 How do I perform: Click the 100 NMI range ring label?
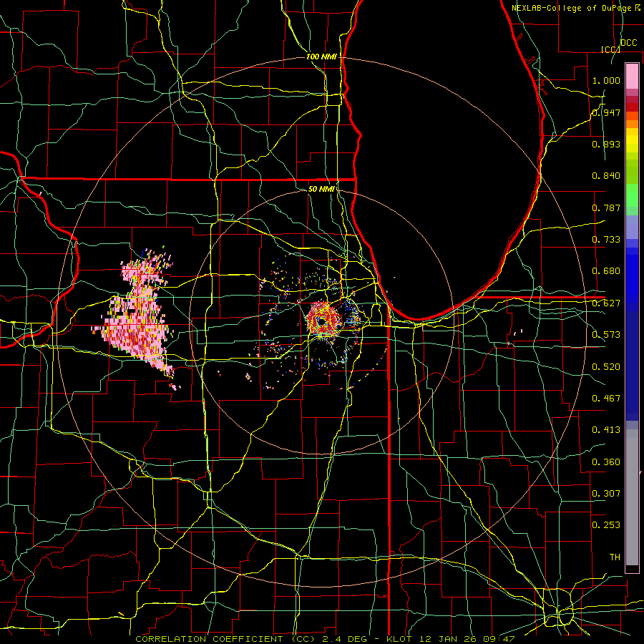[x=321, y=57]
